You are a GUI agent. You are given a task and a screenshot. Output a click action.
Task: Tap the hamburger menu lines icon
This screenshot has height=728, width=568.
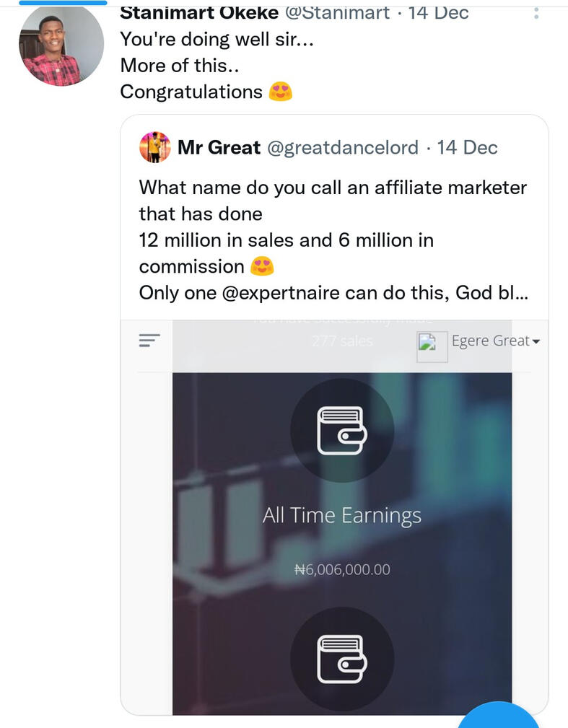149,341
